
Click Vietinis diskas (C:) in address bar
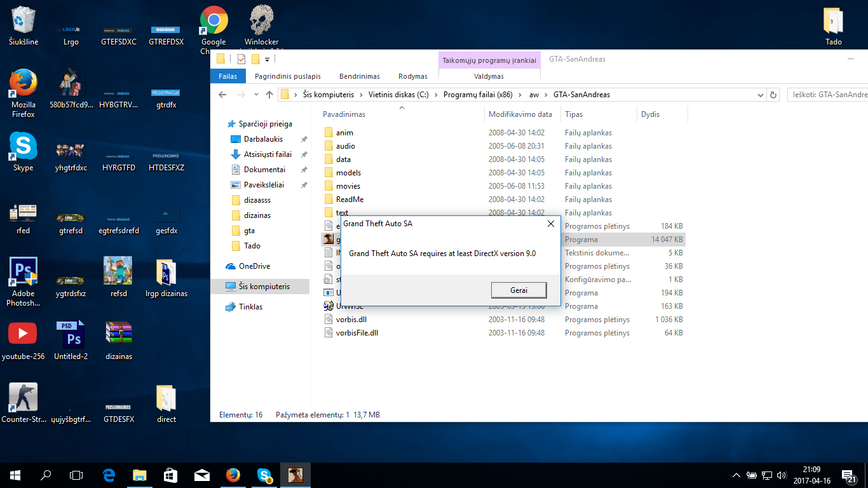398,95
